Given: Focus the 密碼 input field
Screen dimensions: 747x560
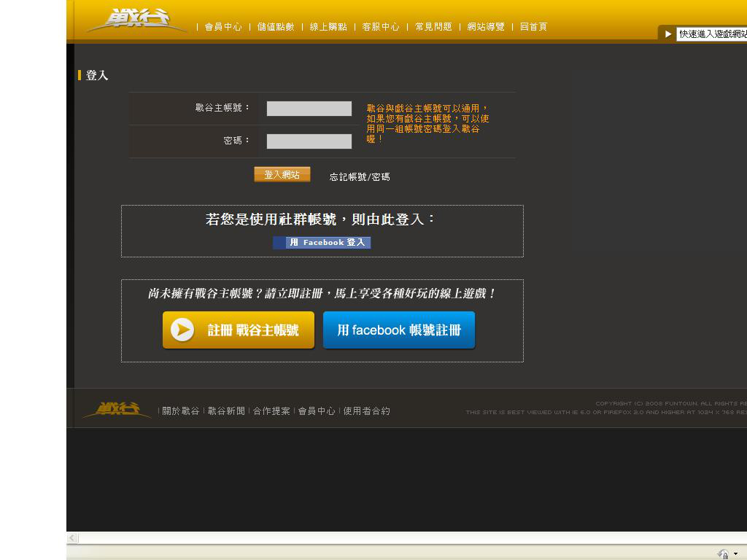Looking at the screenshot, I should pyautogui.click(x=309, y=141).
